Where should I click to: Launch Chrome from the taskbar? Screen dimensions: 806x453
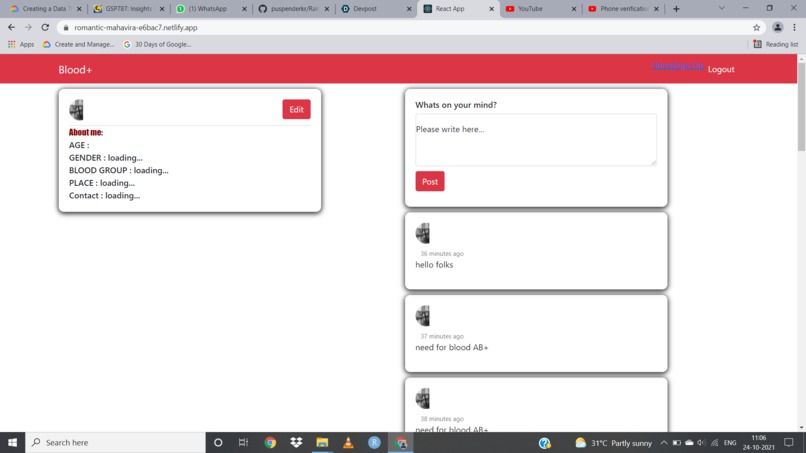pyautogui.click(x=270, y=442)
